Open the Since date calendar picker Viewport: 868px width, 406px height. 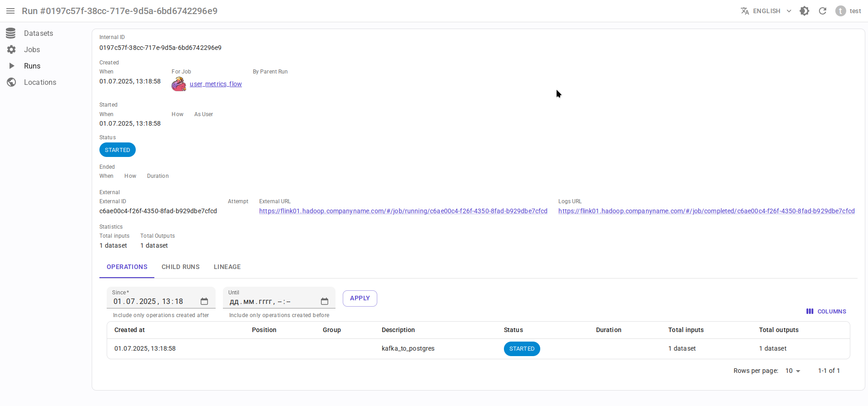click(204, 301)
